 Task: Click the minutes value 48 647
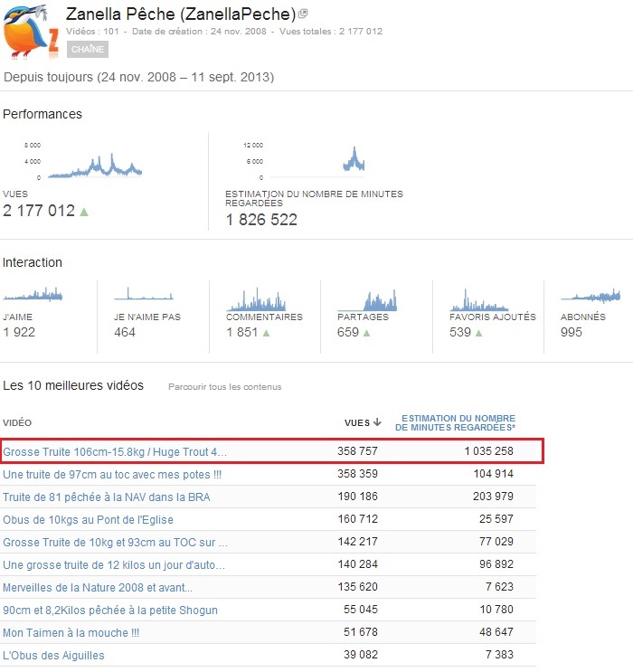[496, 632]
